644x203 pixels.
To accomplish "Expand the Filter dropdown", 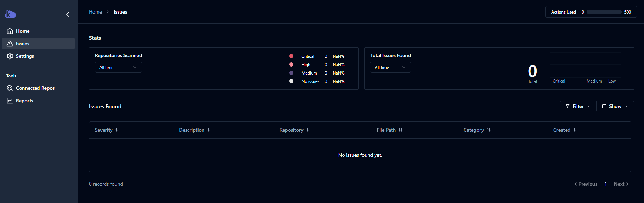I will pos(578,106).
